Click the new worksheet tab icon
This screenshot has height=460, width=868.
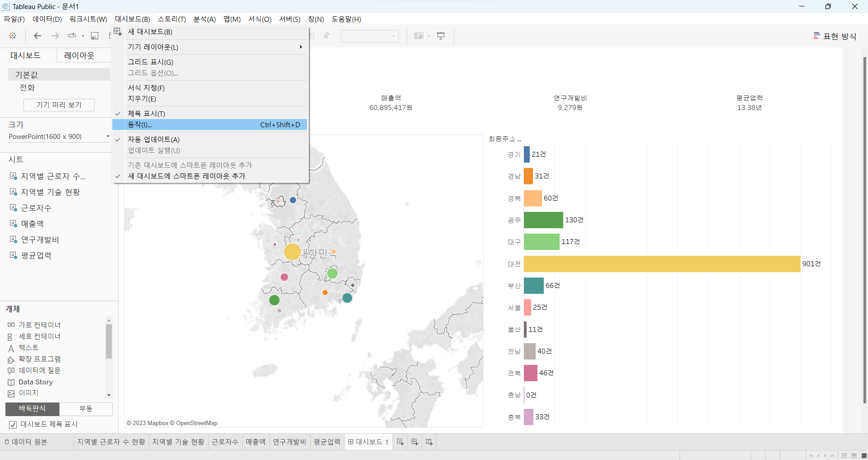coord(400,442)
